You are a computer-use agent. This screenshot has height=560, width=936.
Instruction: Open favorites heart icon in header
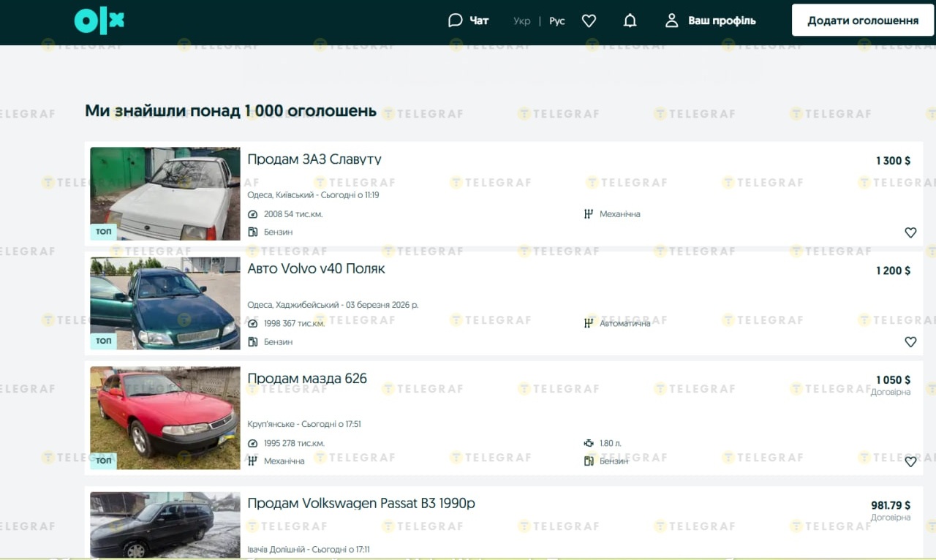click(x=589, y=20)
